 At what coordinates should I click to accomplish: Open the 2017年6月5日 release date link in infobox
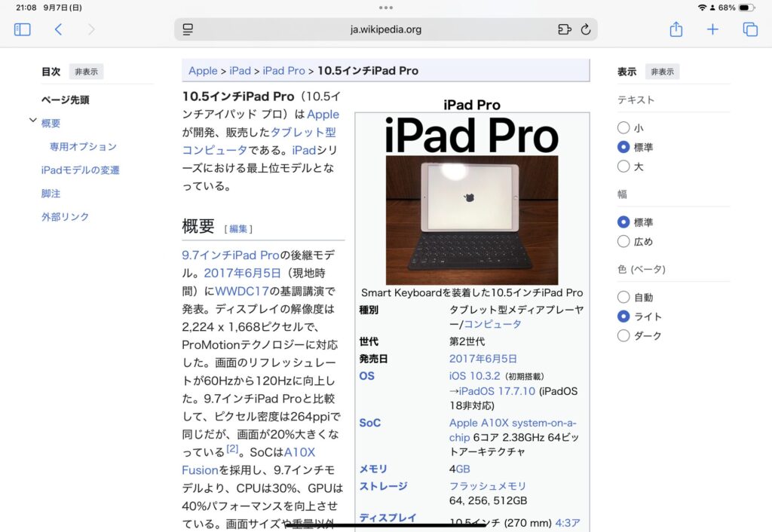483,359
